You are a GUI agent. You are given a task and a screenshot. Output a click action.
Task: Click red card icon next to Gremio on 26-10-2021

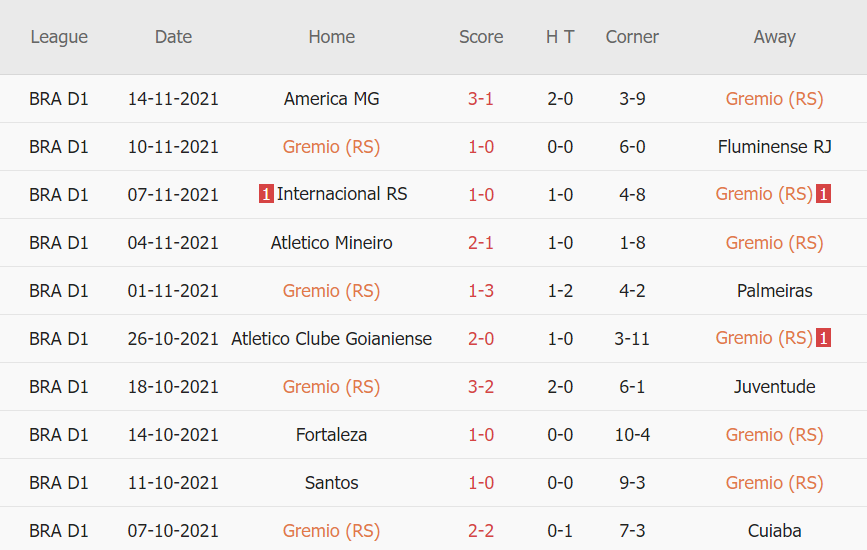tap(823, 339)
